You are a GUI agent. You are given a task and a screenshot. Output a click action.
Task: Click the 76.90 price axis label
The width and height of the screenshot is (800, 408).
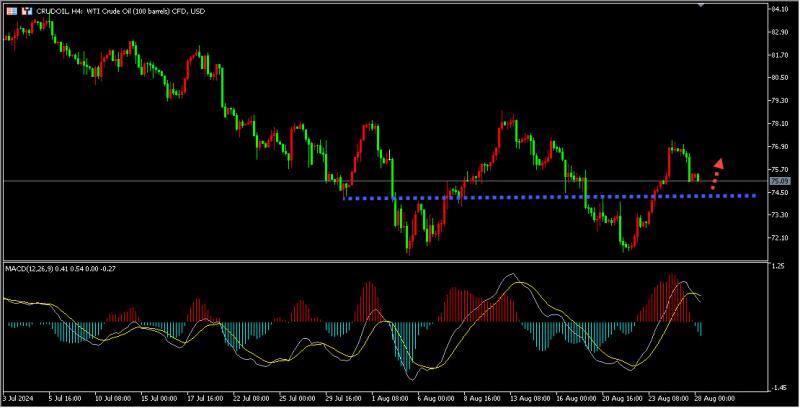pos(780,147)
